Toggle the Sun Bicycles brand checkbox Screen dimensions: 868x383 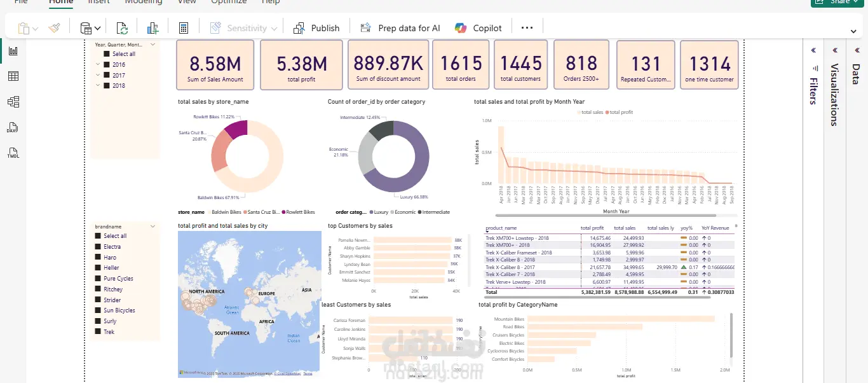click(x=98, y=310)
